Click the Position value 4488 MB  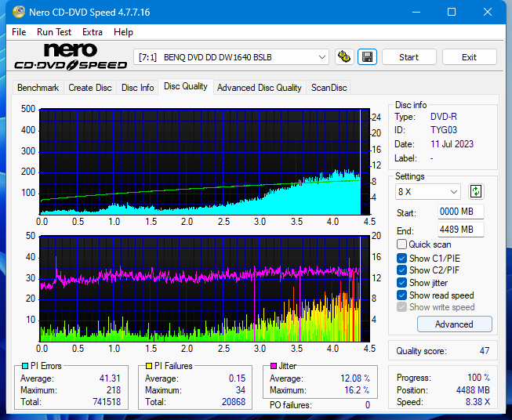pos(473,390)
